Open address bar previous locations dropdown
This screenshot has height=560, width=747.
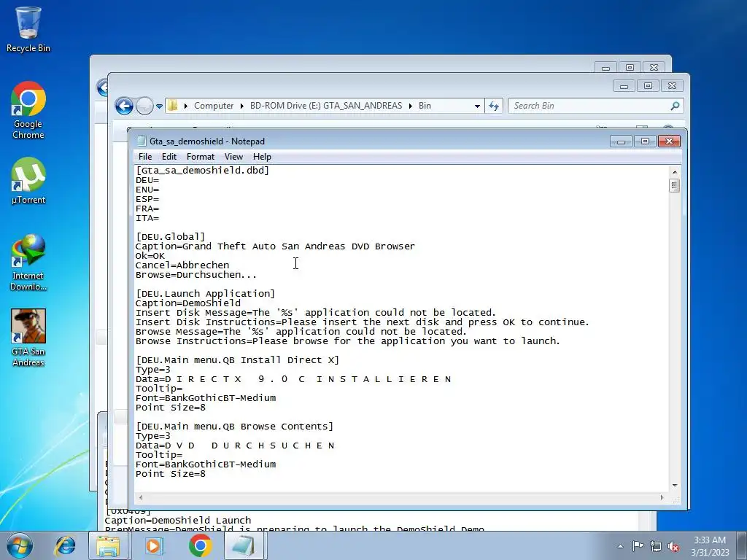tap(477, 106)
